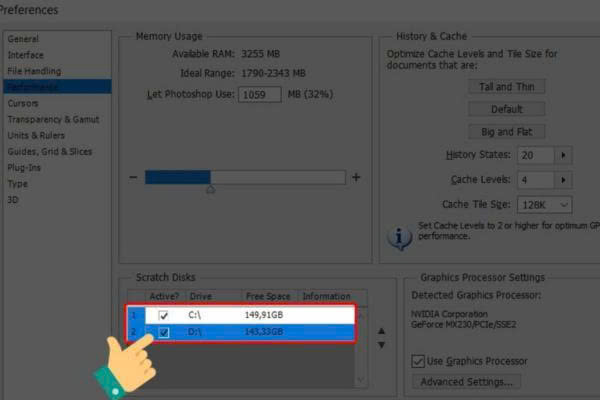Select File Handling in sidebar
This screenshot has width=600, height=400.
tap(34, 71)
